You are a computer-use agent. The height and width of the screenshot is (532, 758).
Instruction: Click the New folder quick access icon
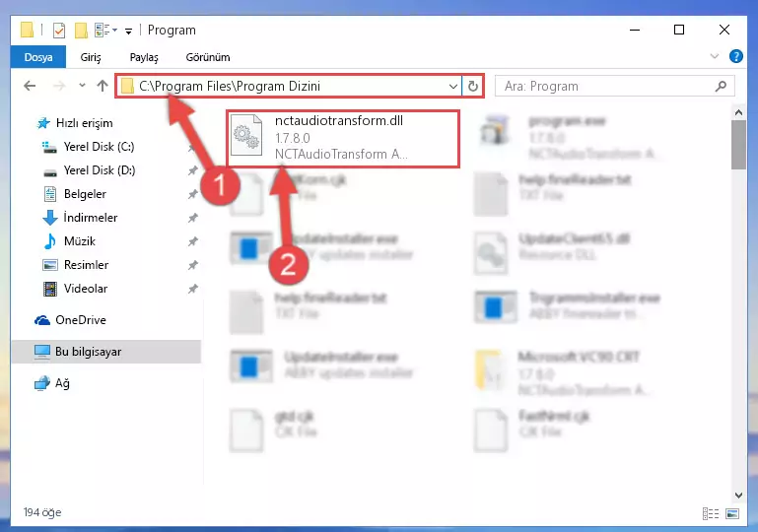(x=81, y=31)
